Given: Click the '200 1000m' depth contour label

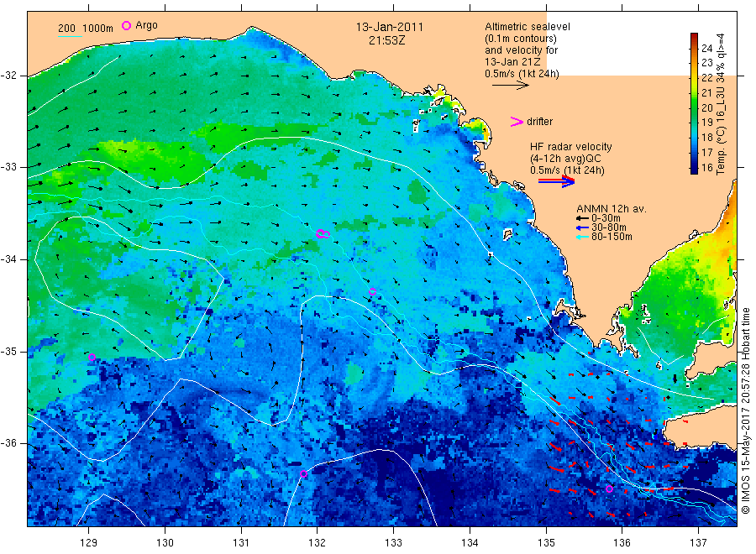Looking at the screenshot, I should coord(86,29).
